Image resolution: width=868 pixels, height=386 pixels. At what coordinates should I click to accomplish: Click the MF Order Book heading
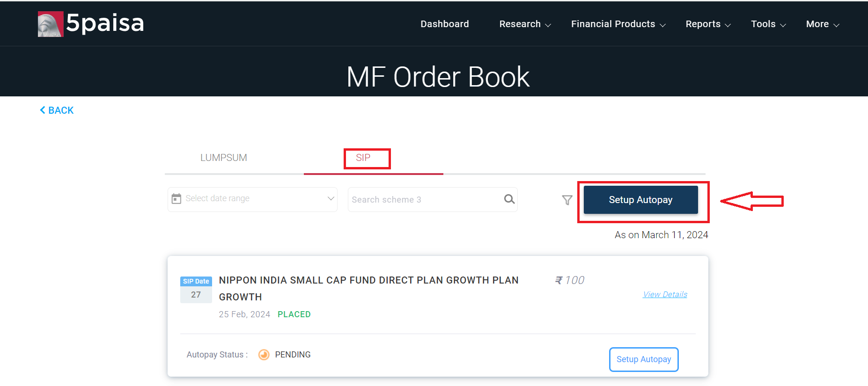click(x=438, y=77)
